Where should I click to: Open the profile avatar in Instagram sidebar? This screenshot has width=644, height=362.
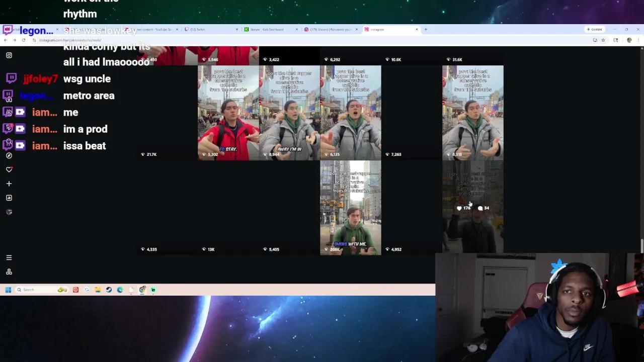click(9, 212)
